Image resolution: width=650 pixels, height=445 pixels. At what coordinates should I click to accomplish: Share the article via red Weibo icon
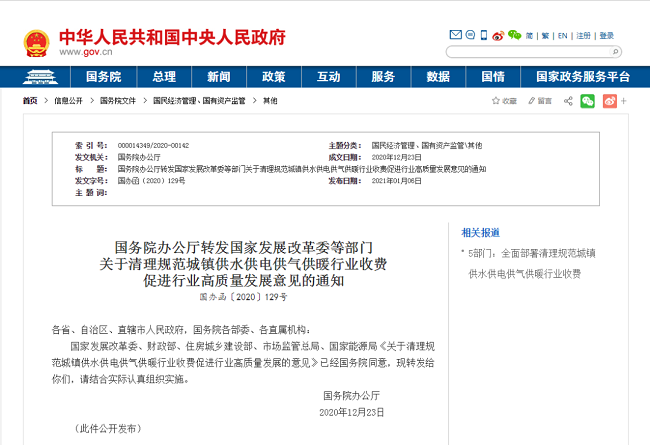pos(609,101)
